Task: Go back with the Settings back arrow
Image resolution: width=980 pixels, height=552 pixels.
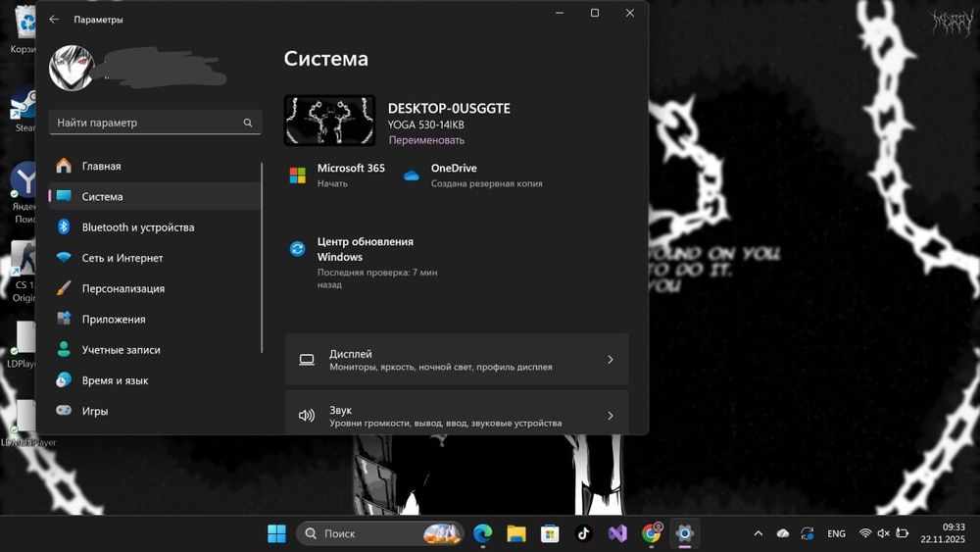Action: [x=54, y=20]
